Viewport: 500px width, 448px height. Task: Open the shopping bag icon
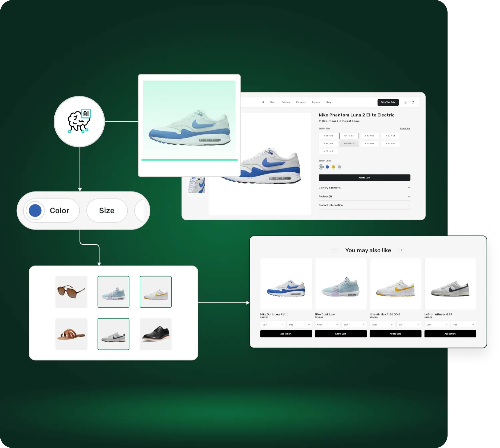click(x=413, y=102)
